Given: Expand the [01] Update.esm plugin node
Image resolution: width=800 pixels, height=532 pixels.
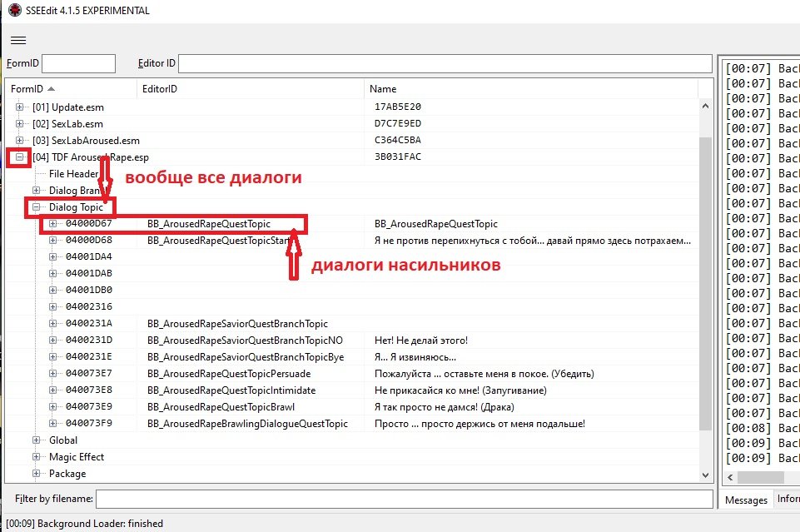Looking at the screenshot, I should coord(20,107).
